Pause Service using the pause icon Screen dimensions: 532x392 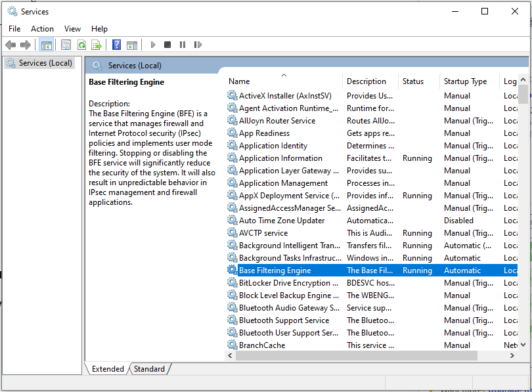tap(183, 45)
